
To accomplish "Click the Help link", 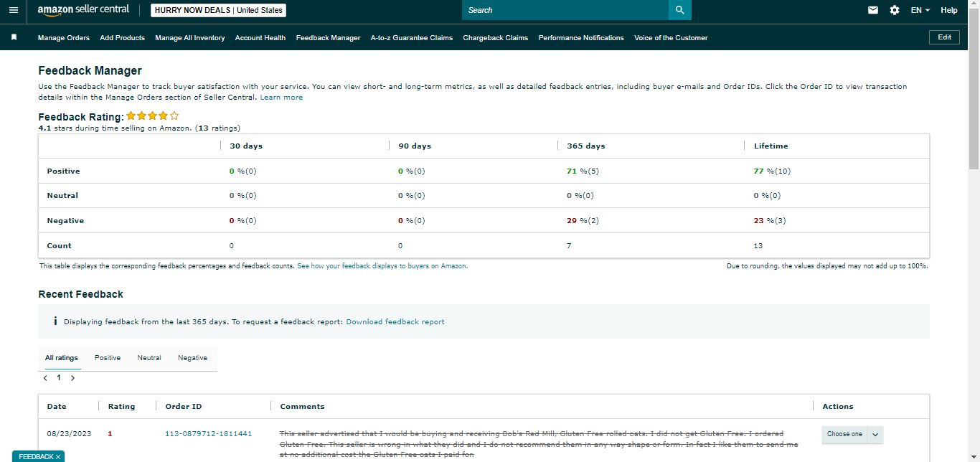I will (x=949, y=10).
